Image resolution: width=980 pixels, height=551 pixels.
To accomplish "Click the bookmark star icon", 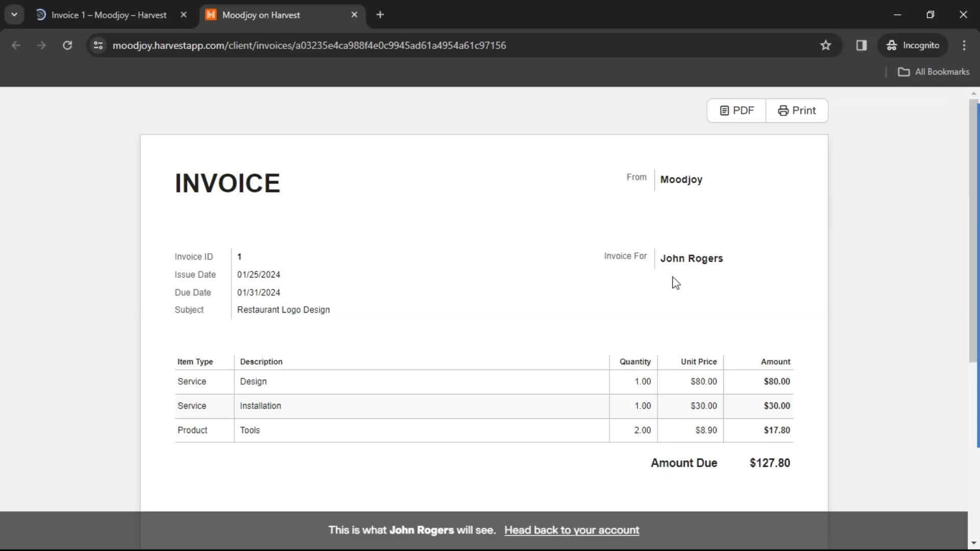I will point(826,45).
